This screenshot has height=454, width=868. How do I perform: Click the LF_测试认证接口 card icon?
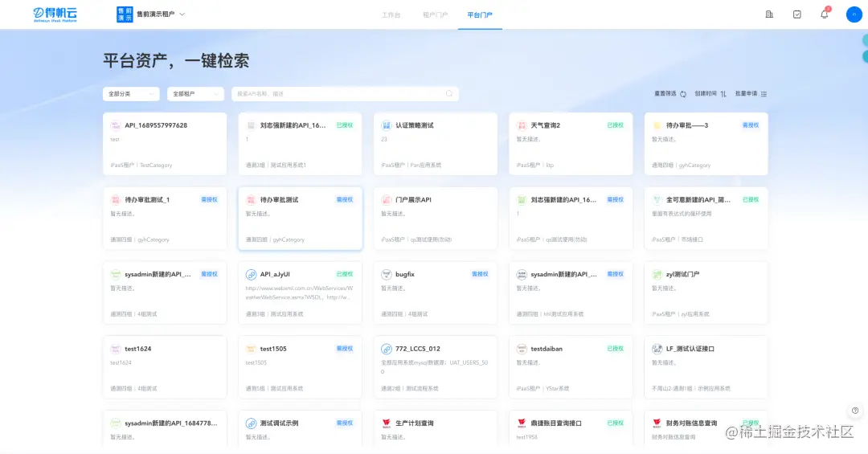coord(657,349)
